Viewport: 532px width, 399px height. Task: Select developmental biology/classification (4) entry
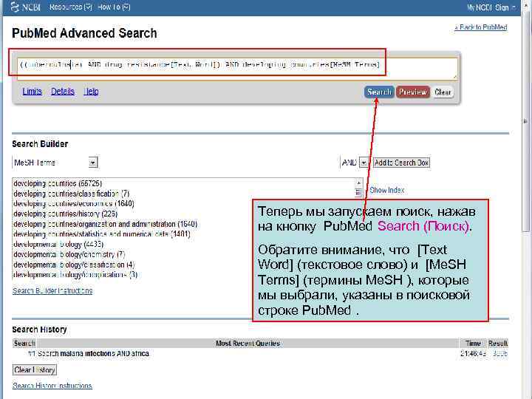click(x=74, y=265)
